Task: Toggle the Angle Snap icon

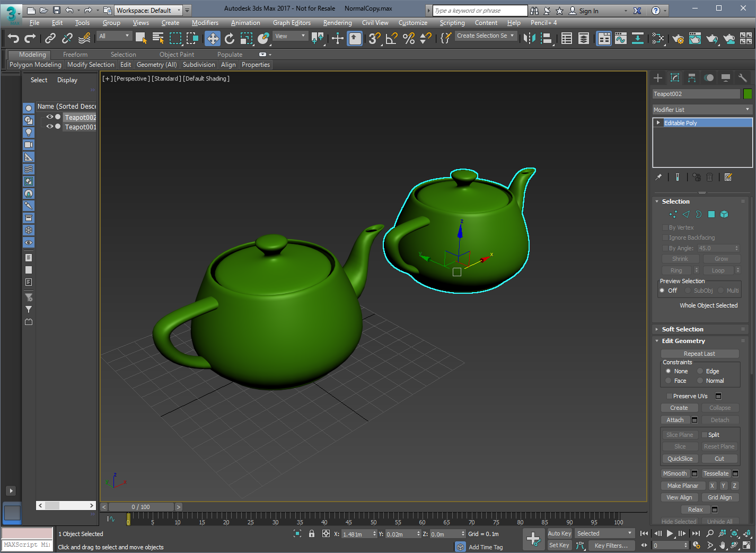Action: coord(392,38)
